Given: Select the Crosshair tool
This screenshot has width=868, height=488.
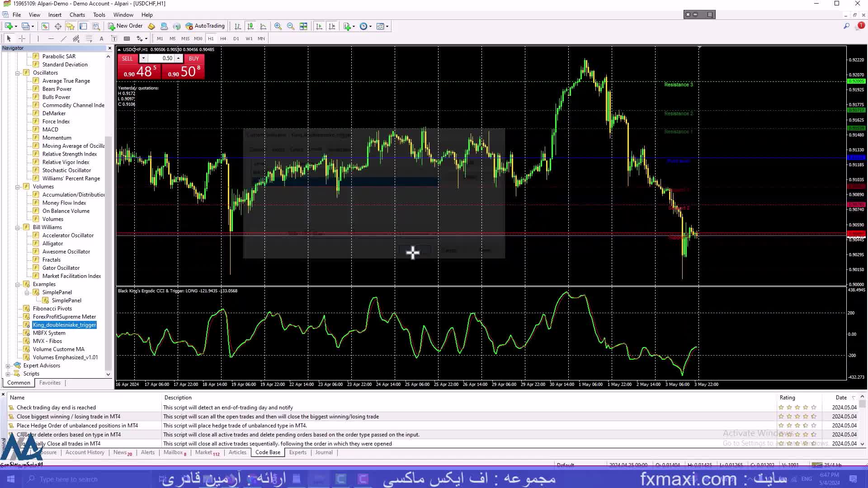Looking at the screenshot, I should (x=22, y=38).
